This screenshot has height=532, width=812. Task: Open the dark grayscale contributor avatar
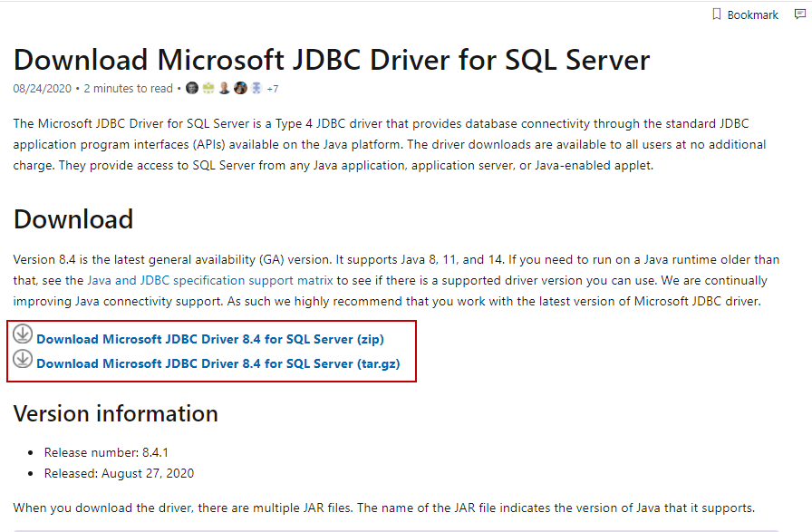[192, 89]
